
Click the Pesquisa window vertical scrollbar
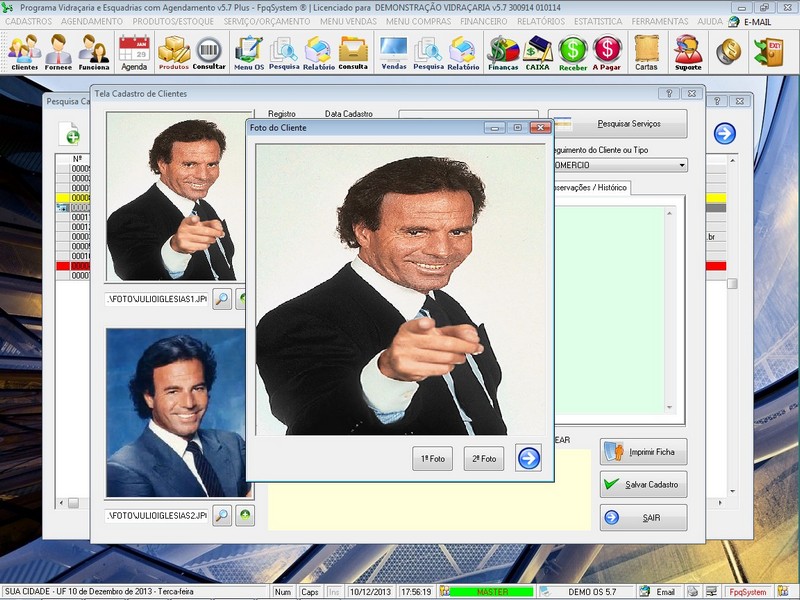click(x=732, y=327)
